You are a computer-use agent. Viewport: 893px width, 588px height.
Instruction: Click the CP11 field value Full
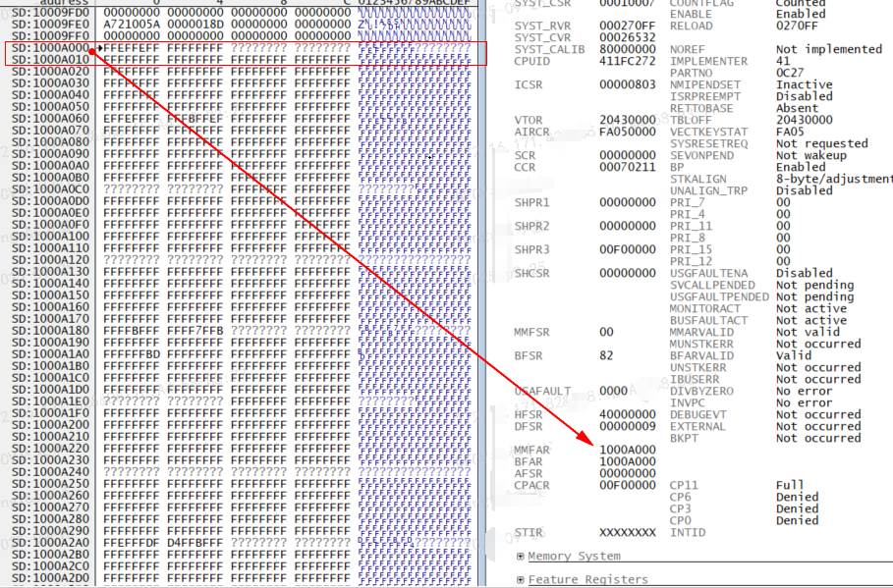790,485
